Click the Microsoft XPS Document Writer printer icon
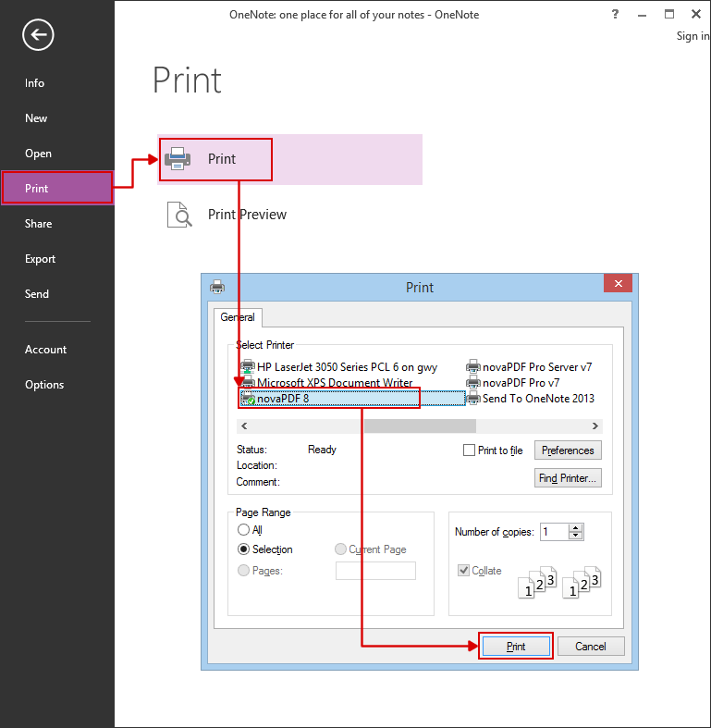 click(248, 382)
